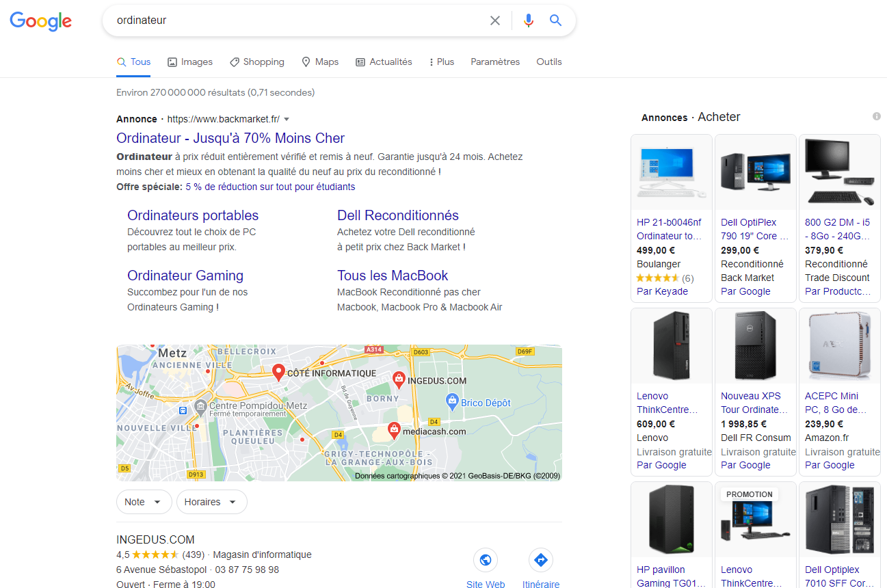This screenshot has height=588, width=887.
Task: Click inside the ordinateur search field
Action: pyautogui.click(x=297, y=21)
